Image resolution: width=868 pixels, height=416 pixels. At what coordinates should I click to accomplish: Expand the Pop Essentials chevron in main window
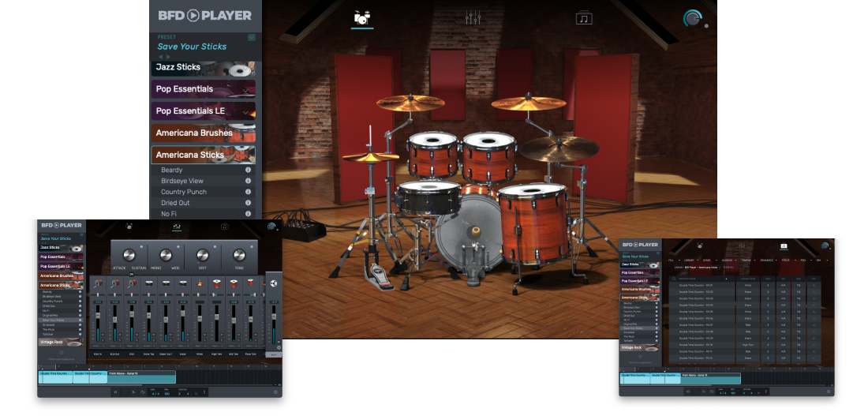pyautogui.click(x=245, y=90)
